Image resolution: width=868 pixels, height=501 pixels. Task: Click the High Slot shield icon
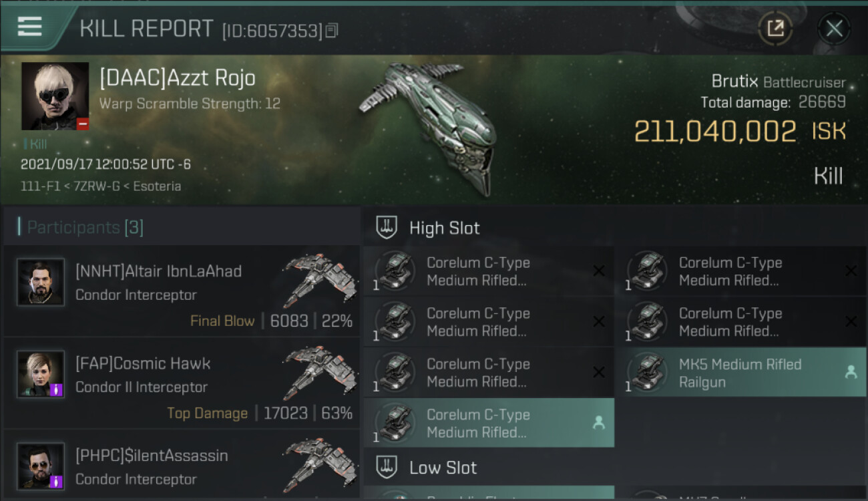coord(387,227)
